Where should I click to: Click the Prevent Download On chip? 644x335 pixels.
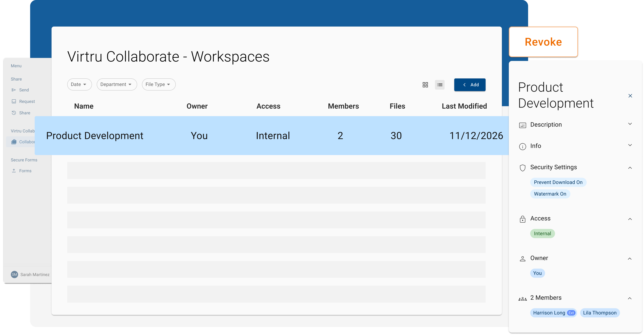(558, 182)
